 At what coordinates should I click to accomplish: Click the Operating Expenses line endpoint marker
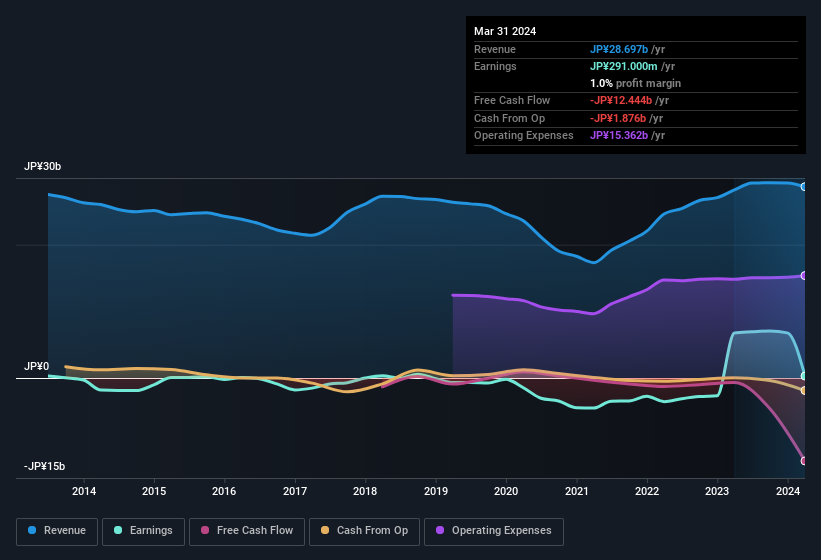pos(803,276)
